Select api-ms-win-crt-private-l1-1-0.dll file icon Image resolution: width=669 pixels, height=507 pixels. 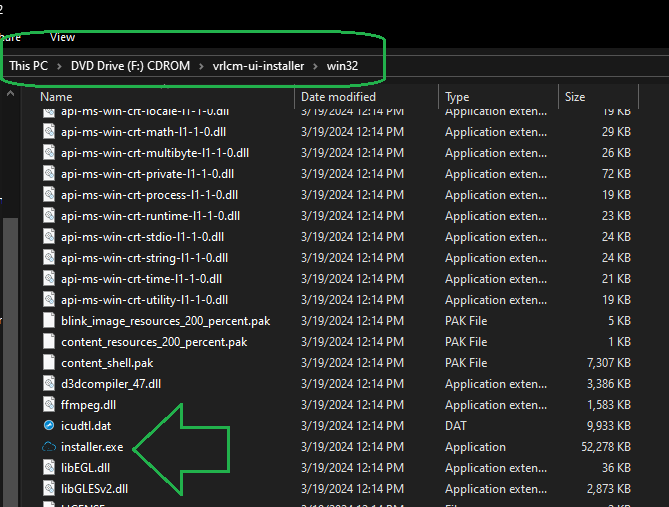tap(49, 174)
